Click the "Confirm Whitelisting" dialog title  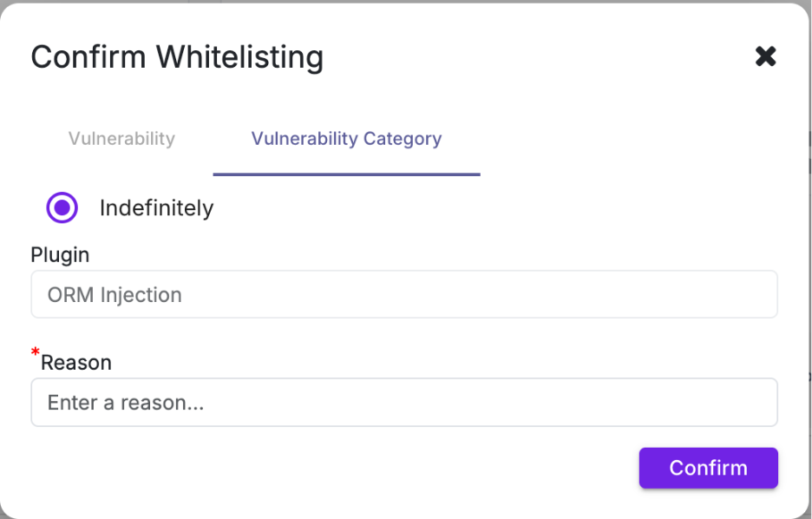(177, 57)
